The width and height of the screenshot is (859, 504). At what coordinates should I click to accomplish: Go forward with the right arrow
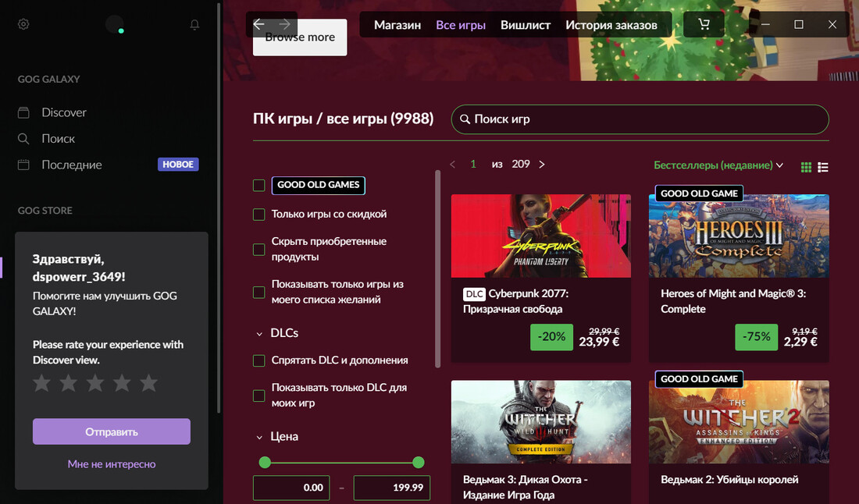point(284,24)
